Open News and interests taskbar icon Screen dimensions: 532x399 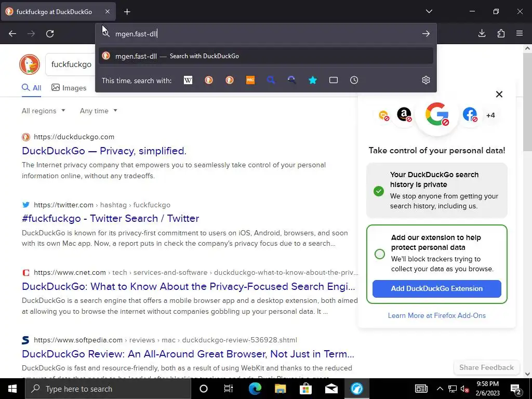point(421,389)
